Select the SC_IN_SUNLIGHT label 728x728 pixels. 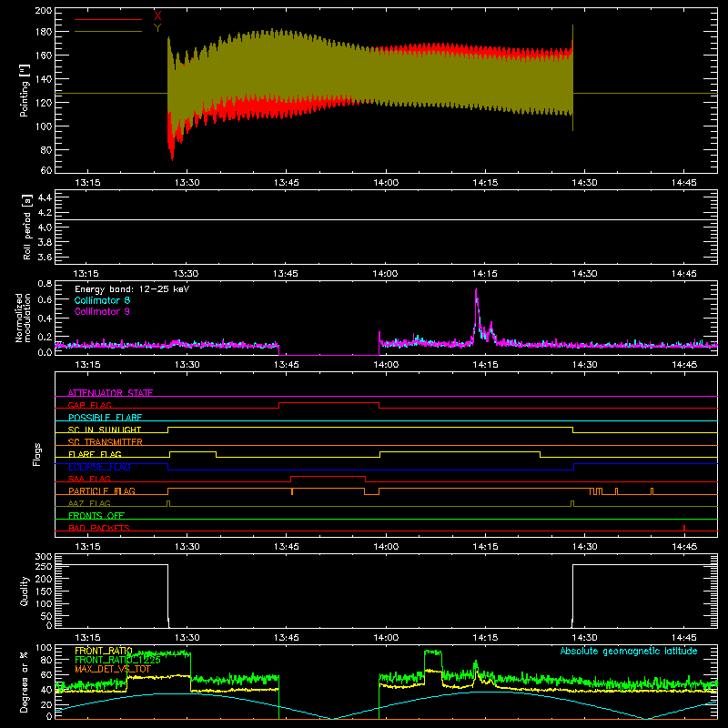105,430
